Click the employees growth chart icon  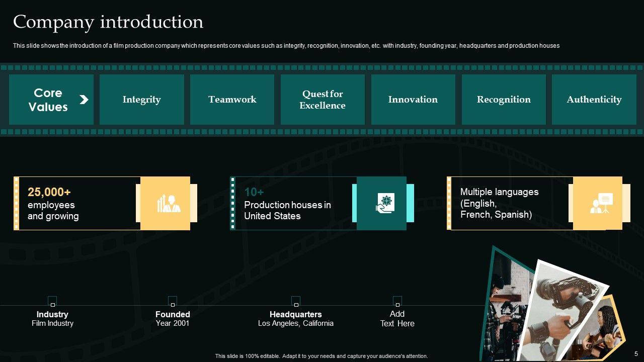tap(169, 203)
